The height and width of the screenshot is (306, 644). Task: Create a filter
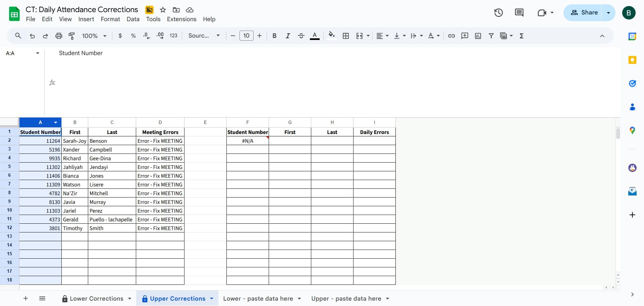pyautogui.click(x=491, y=36)
